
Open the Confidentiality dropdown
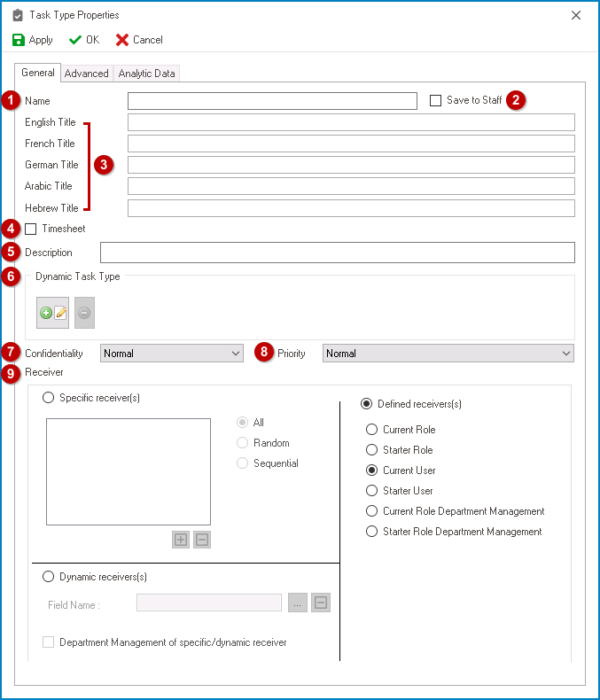(x=172, y=354)
